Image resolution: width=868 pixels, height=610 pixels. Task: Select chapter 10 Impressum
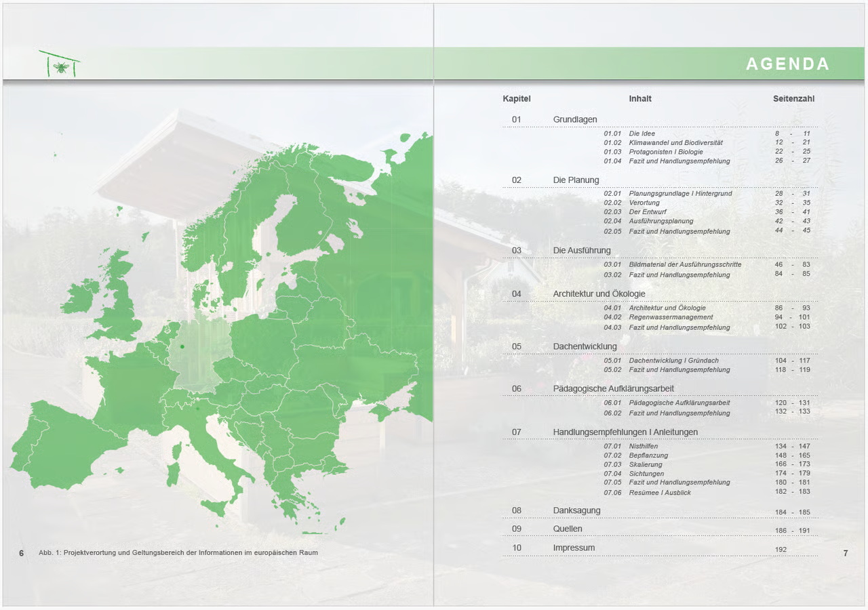pos(574,548)
